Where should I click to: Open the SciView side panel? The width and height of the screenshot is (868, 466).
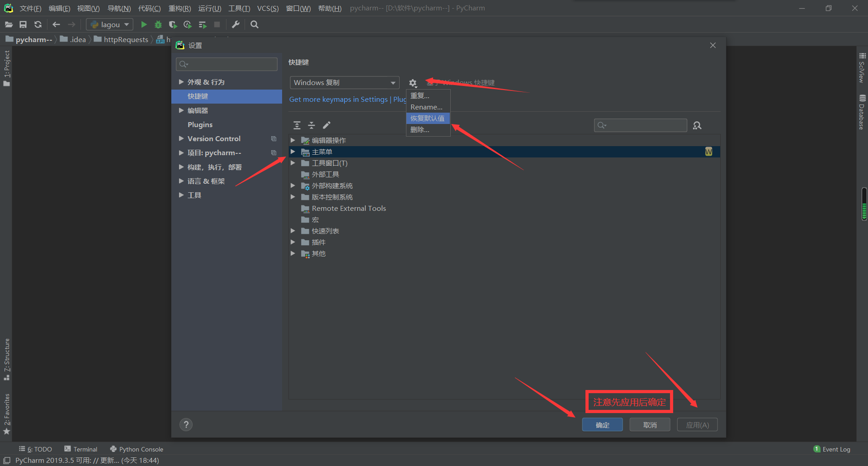pos(862,68)
